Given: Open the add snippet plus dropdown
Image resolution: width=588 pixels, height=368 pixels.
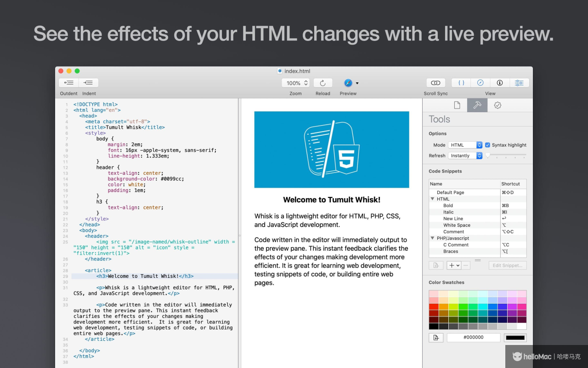Looking at the screenshot, I should pyautogui.click(x=454, y=265).
